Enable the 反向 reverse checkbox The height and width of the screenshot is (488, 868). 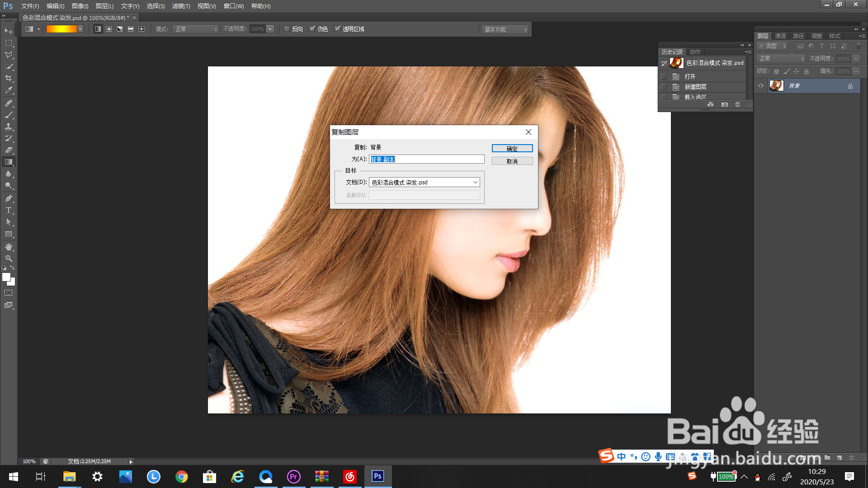[x=287, y=29]
